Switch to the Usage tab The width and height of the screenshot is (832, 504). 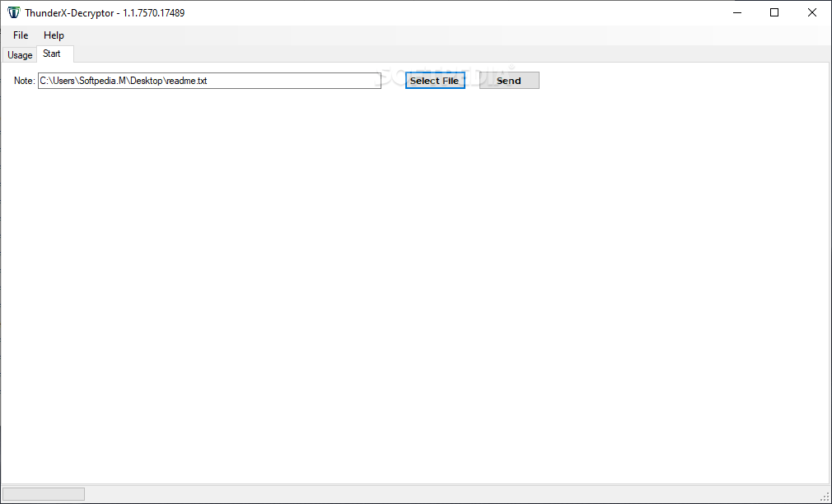point(20,55)
